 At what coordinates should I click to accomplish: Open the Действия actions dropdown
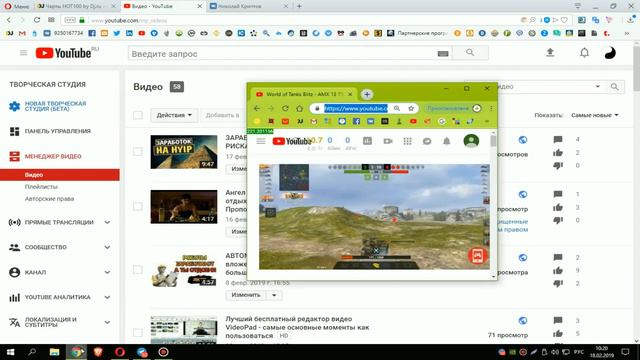174,115
